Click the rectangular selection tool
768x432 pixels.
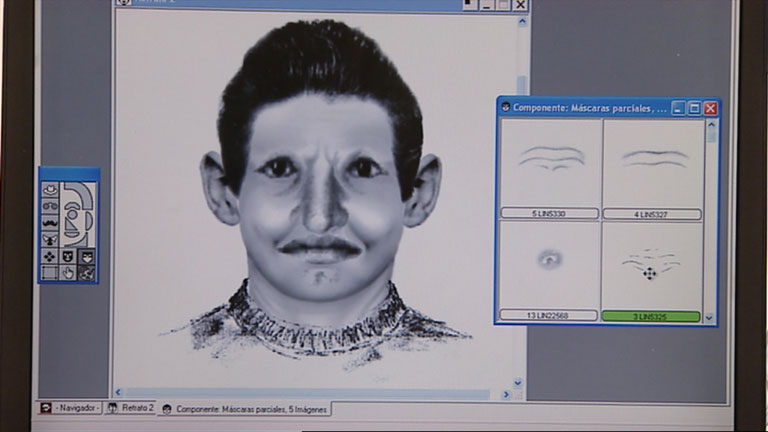tap(50, 272)
